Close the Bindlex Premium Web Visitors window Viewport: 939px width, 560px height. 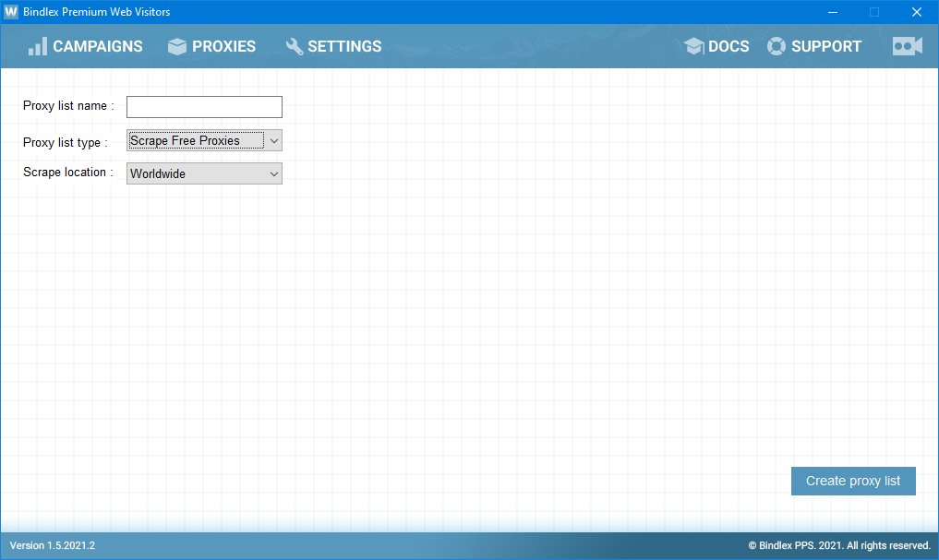click(916, 12)
